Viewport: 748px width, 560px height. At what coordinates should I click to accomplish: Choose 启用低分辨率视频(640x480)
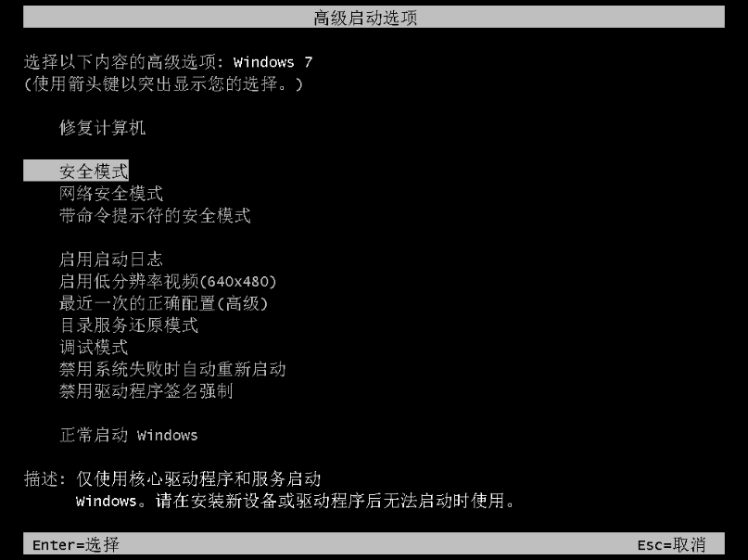[x=168, y=282]
